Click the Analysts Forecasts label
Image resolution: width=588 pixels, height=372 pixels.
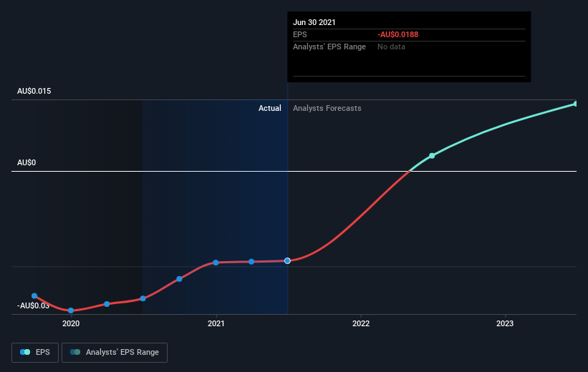click(x=327, y=108)
